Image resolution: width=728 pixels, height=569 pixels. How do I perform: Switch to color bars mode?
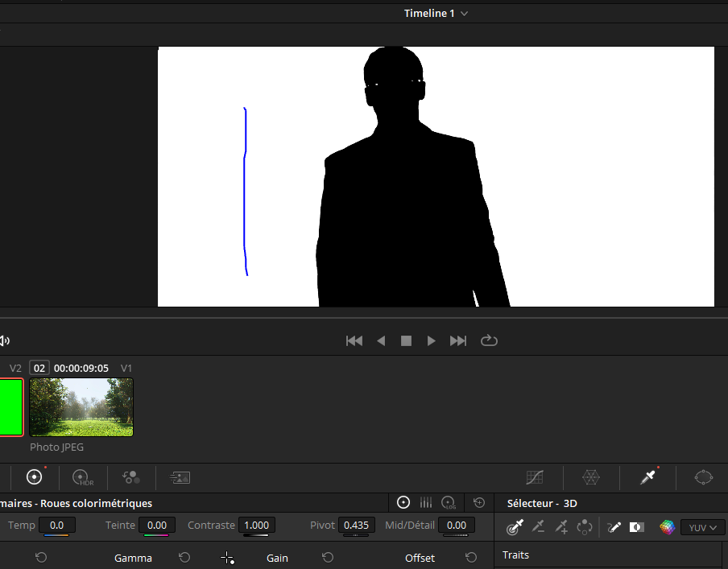coord(426,503)
